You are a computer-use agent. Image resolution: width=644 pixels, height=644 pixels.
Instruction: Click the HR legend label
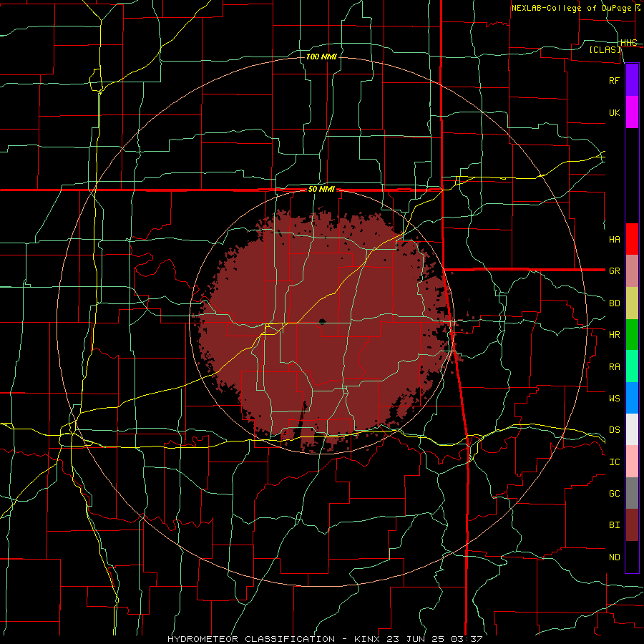click(x=615, y=335)
